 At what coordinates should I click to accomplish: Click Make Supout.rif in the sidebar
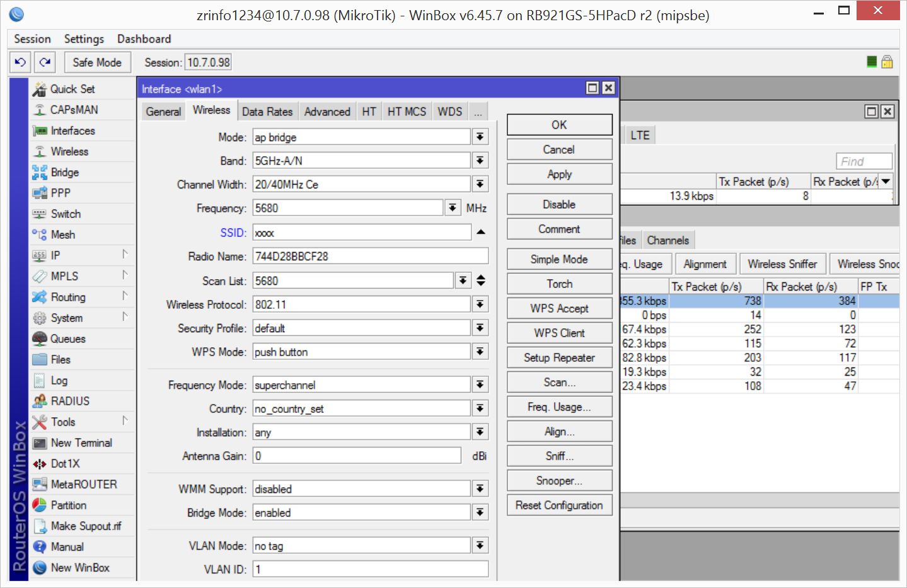point(83,526)
